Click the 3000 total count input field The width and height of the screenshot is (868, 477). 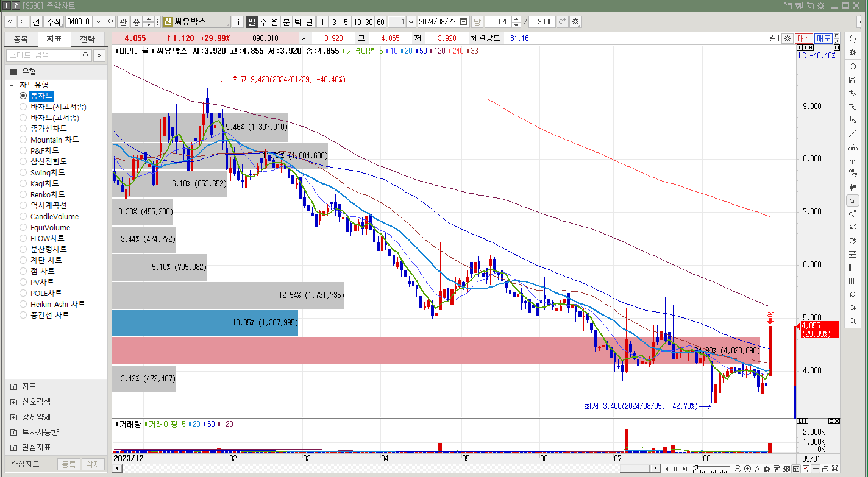point(542,21)
